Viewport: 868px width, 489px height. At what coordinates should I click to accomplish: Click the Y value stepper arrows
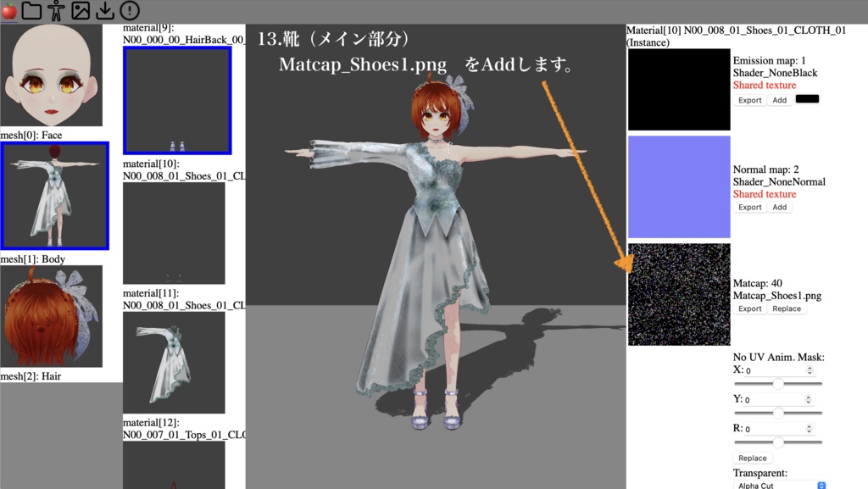pos(808,399)
